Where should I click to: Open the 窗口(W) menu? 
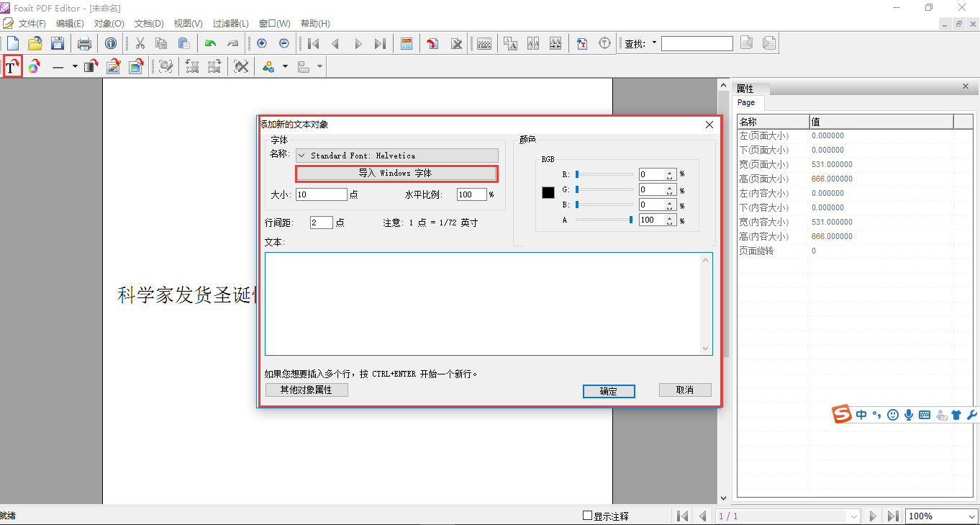point(275,24)
